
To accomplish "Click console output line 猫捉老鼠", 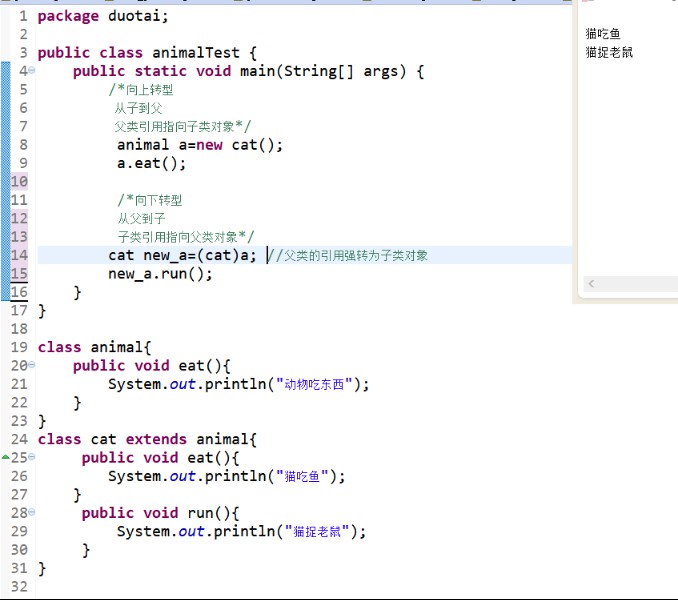I will (609, 52).
